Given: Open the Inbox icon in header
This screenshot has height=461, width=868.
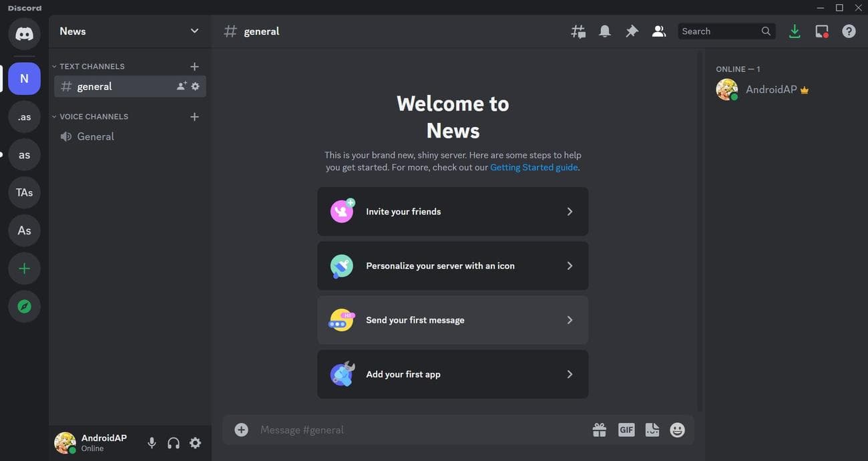Looking at the screenshot, I should coord(821,31).
